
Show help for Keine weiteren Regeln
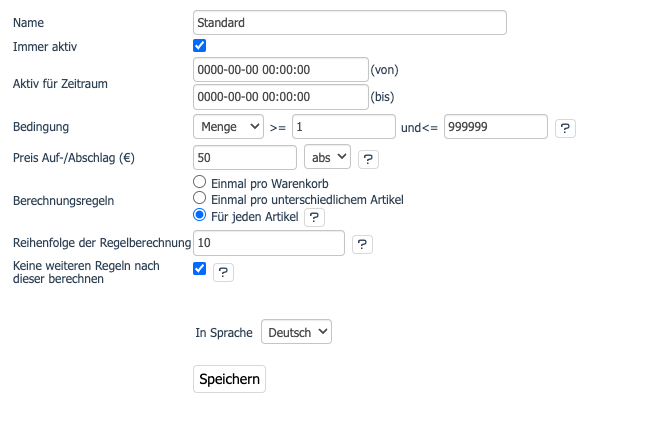click(223, 271)
